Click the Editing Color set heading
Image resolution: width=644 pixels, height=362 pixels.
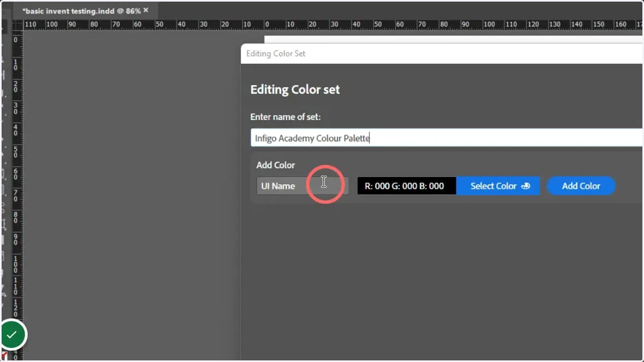(x=295, y=90)
